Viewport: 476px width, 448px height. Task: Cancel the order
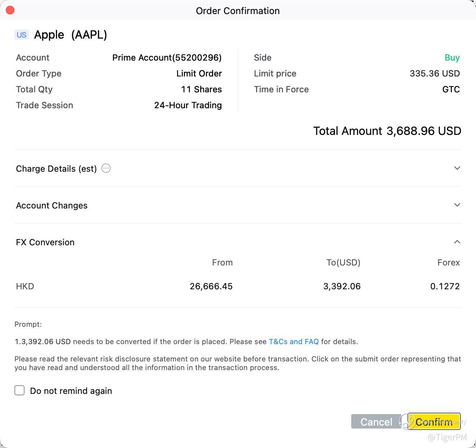pos(376,422)
